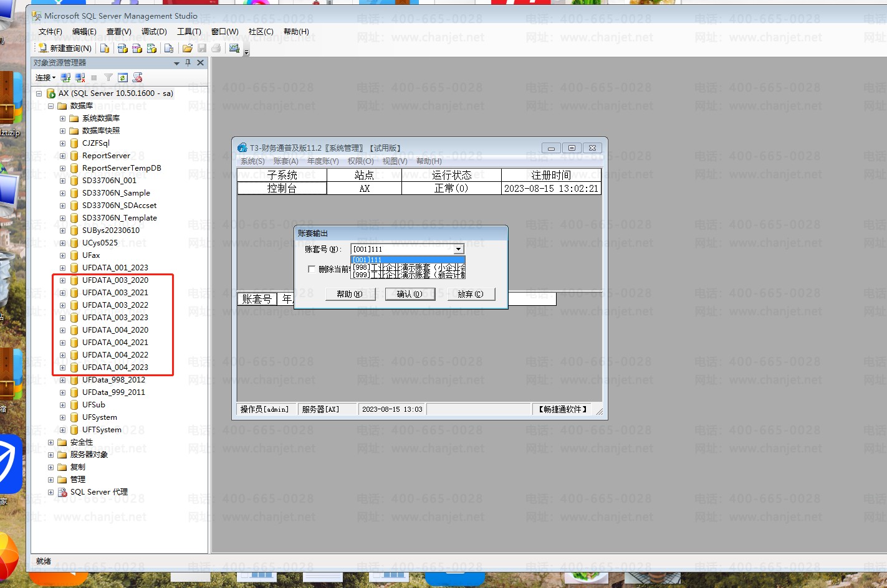Select the SD33706N_001 database

109,181
